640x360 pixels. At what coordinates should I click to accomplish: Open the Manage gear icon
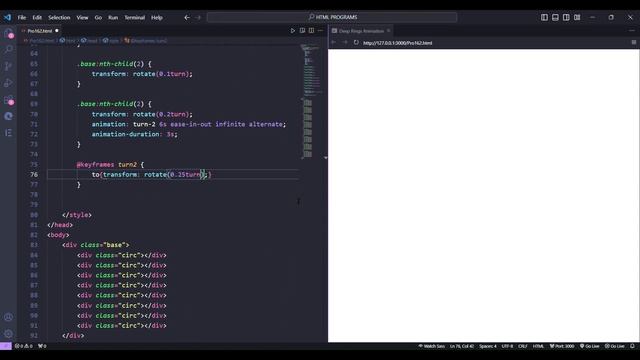pos(8,333)
